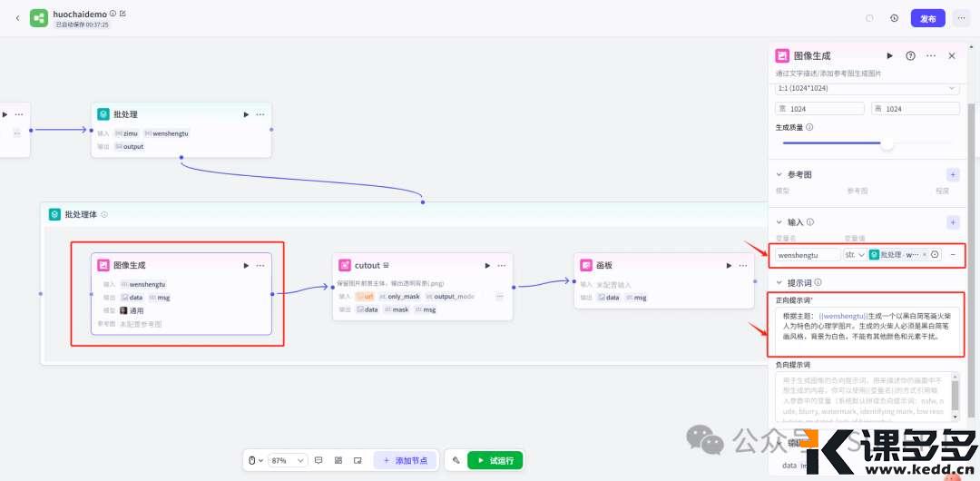Toggle the minimap in bottom toolbar

[358, 460]
